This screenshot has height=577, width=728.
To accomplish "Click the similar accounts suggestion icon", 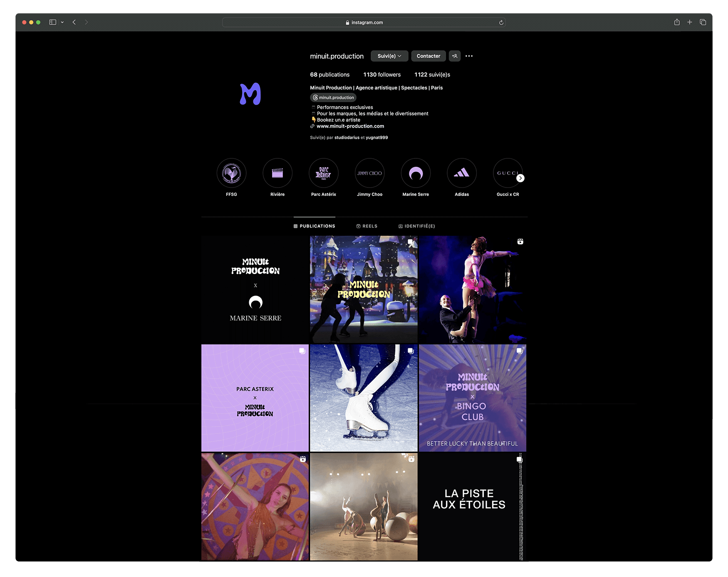I will coord(455,56).
